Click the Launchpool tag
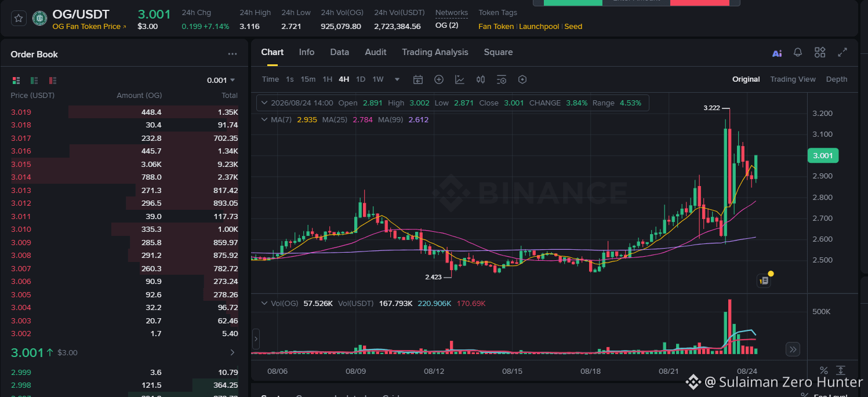Image resolution: width=868 pixels, height=397 pixels. [x=539, y=27]
